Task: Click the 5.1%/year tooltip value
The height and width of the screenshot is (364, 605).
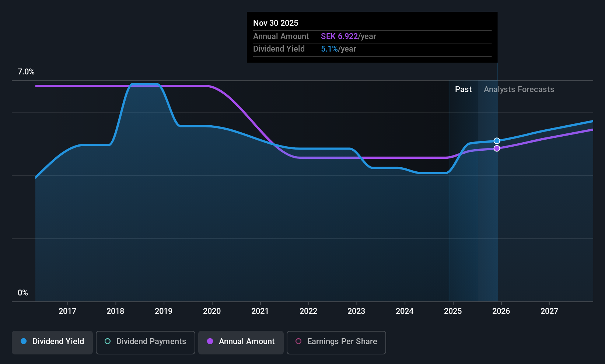Action: (x=338, y=49)
